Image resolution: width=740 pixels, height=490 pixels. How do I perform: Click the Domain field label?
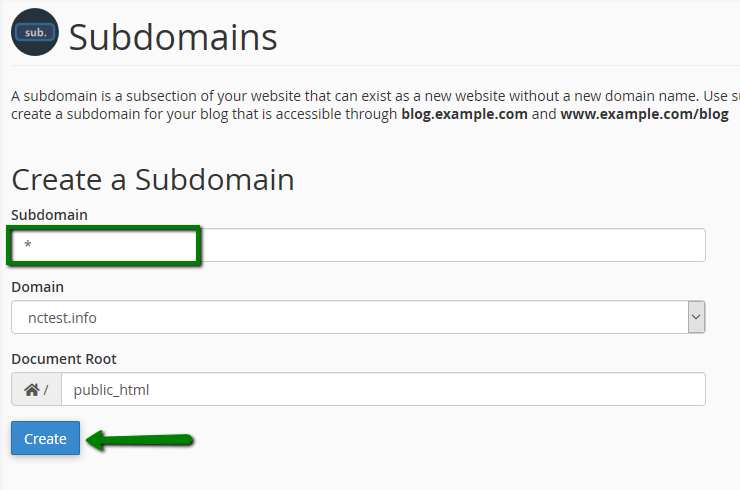pyautogui.click(x=37, y=287)
